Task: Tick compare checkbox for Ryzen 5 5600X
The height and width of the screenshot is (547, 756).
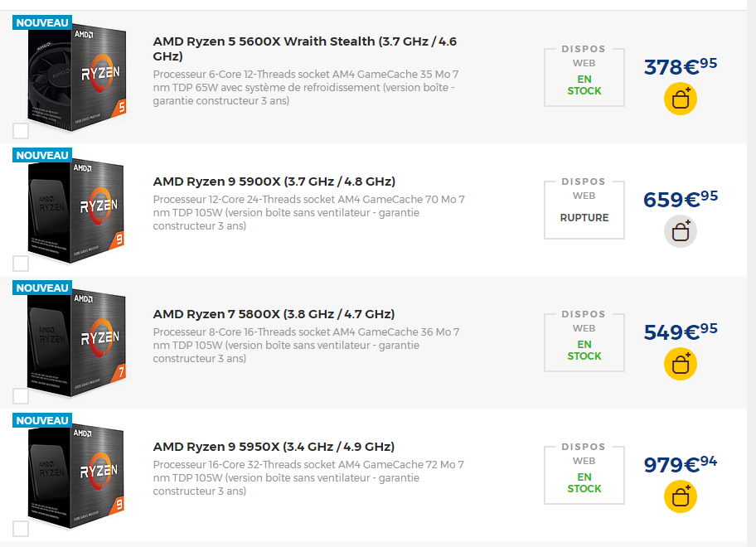Action: click(21, 131)
